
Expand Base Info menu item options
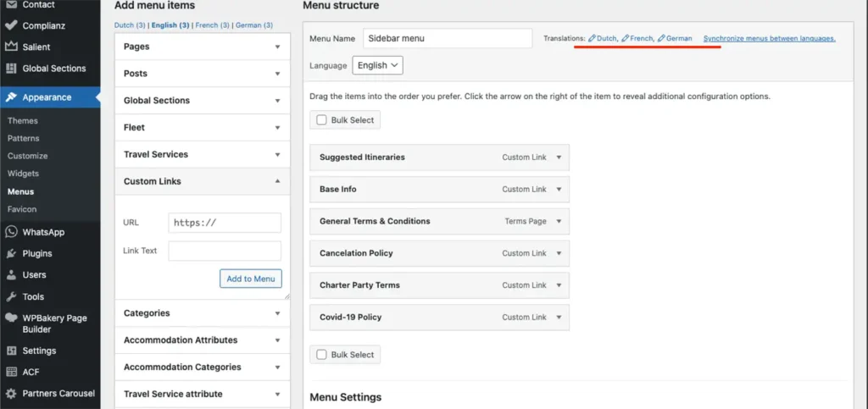[x=559, y=190]
